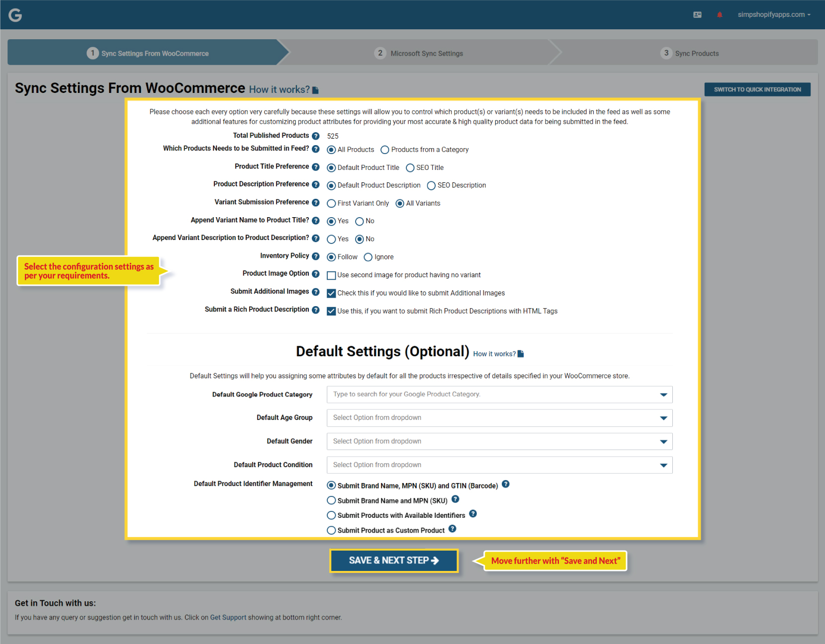825x644 pixels.
Task: Select Default Product Description radio button
Action: [x=331, y=185]
